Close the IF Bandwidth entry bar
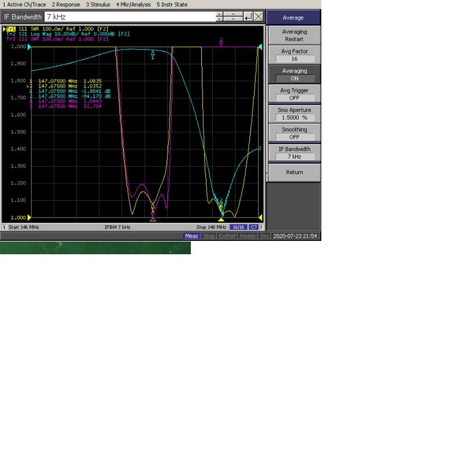This screenshot has width=464, height=476. click(x=258, y=17)
